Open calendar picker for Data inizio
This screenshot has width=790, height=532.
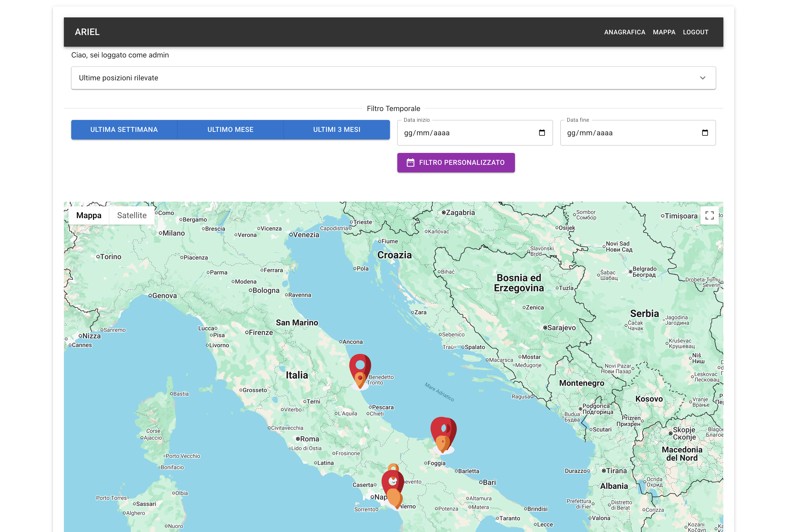(x=542, y=133)
